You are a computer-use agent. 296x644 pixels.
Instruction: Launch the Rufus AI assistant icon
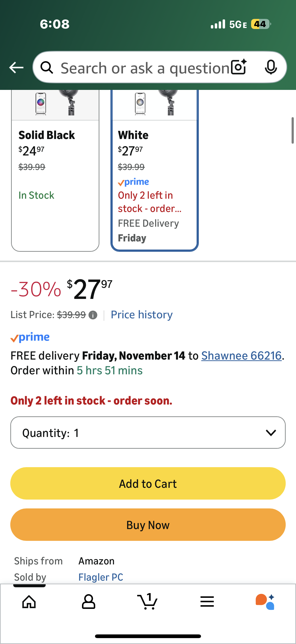(265, 602)
